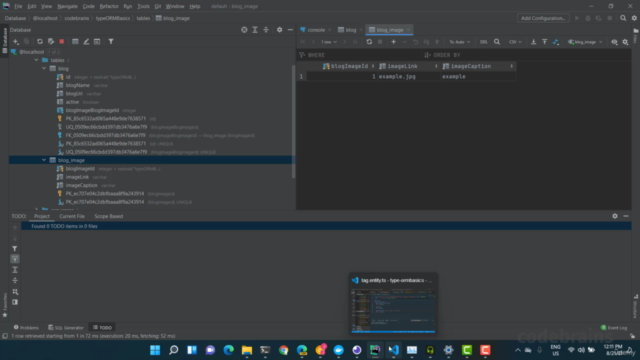640x360 pixels.
Task: Open table editor icon in Database toolbar
Action: [x=75, y=42]
